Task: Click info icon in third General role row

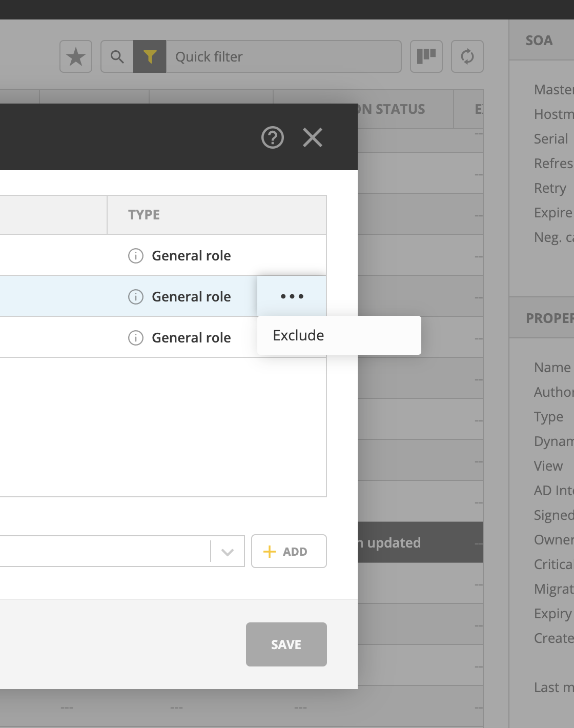Action: point(135,337)
